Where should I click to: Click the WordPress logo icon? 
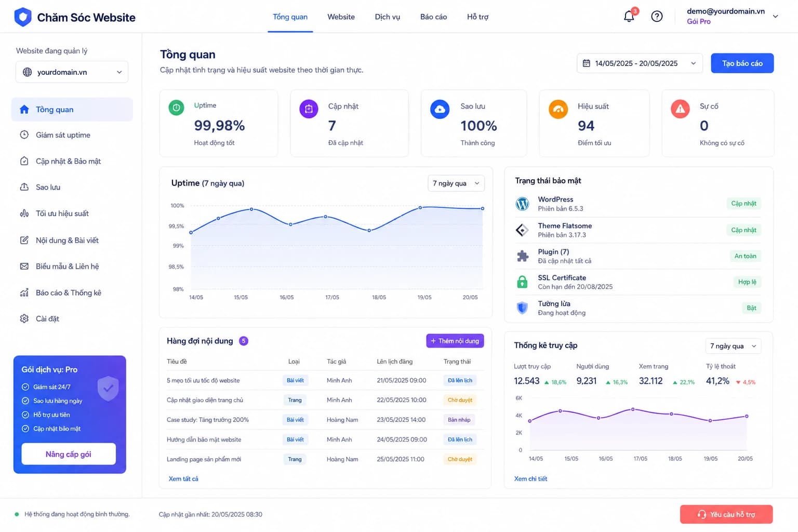coord(522,204)
